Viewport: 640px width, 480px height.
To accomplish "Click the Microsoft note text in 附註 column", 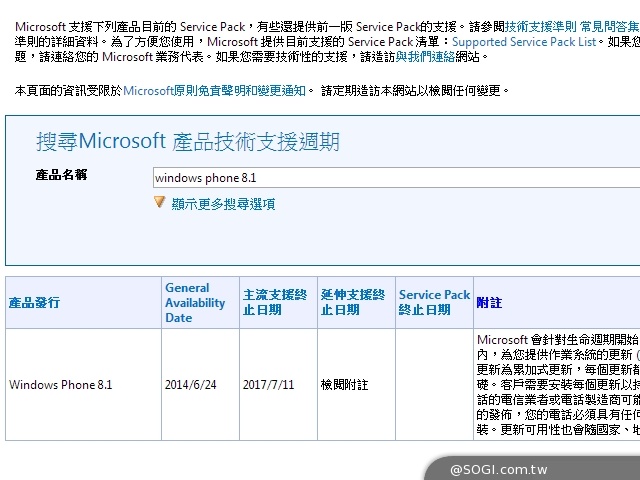I will (558, 384).
